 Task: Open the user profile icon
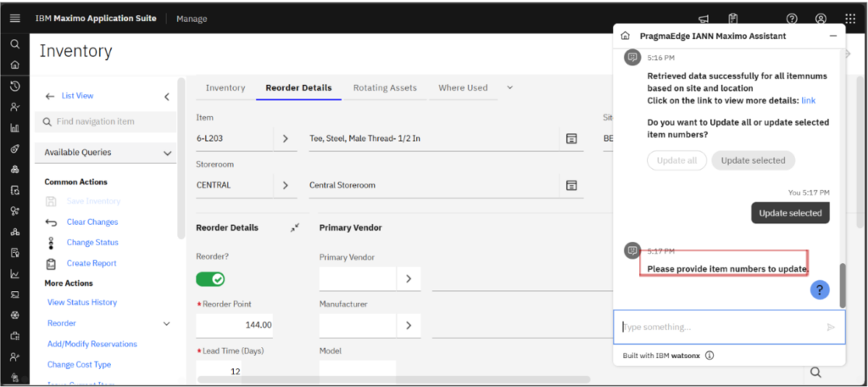pos(821,19)
